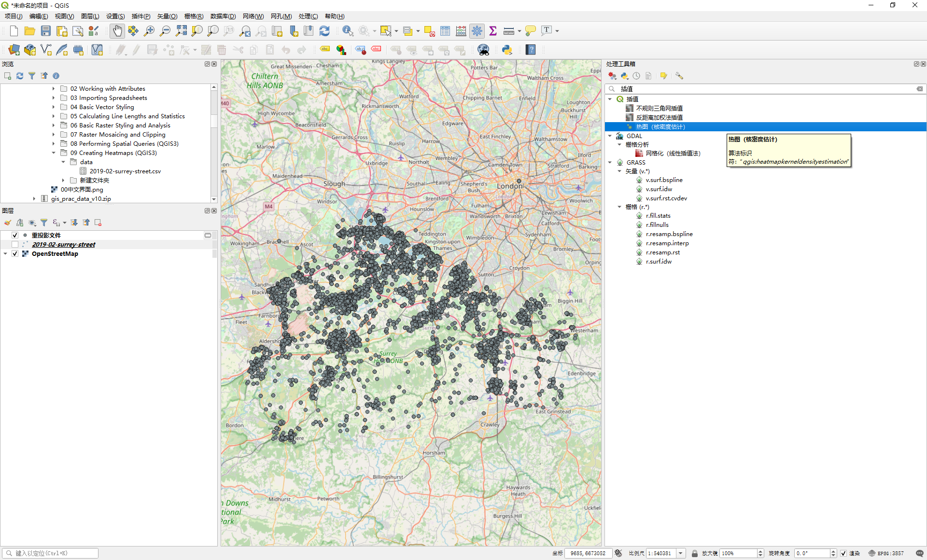
Task: Click the Save Project disk icon
Action: pos(46,31)
